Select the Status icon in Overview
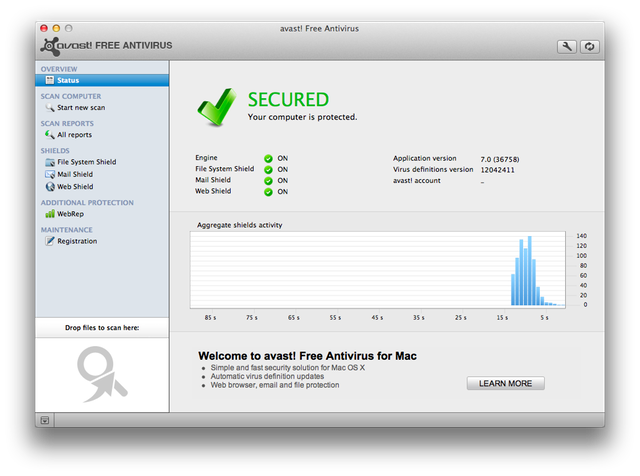Screen dimensions: 640x476 point(49,80)
